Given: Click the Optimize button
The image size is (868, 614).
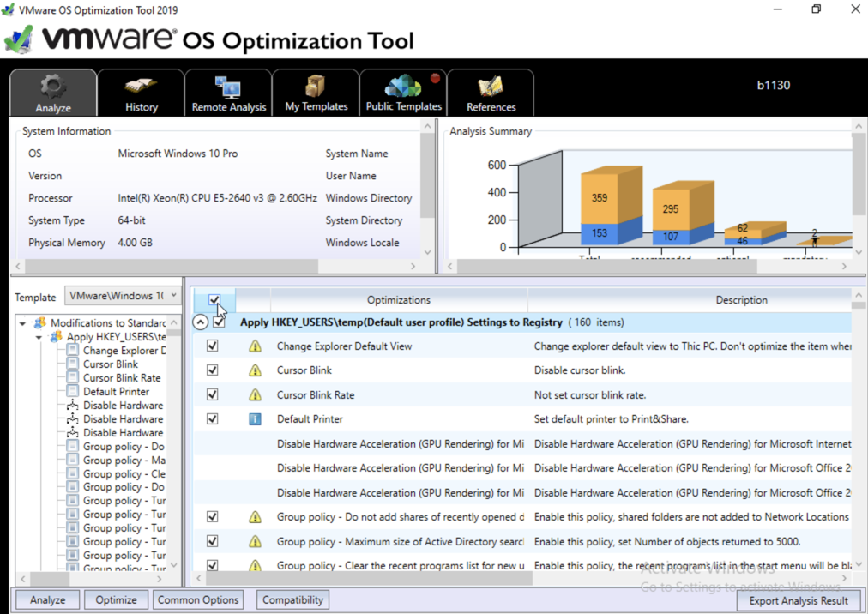Looking at the screenshot, I should pyautogui.click(x=116, y=599).
